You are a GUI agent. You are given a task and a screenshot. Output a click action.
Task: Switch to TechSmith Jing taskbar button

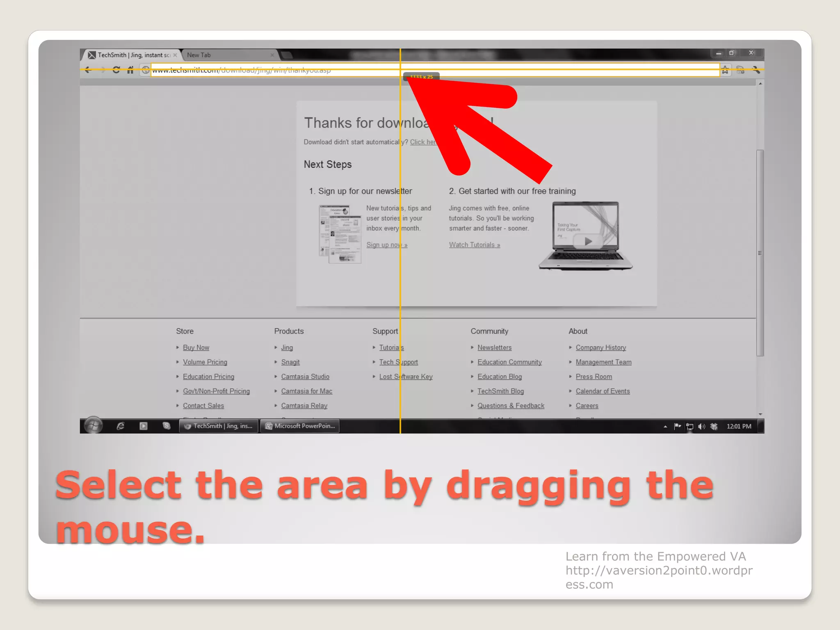point(219,426)
